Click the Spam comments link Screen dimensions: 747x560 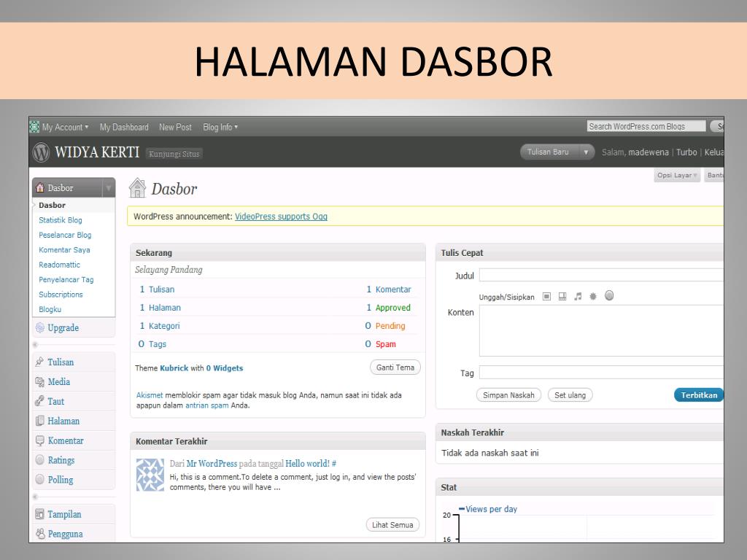click(385, 344)
